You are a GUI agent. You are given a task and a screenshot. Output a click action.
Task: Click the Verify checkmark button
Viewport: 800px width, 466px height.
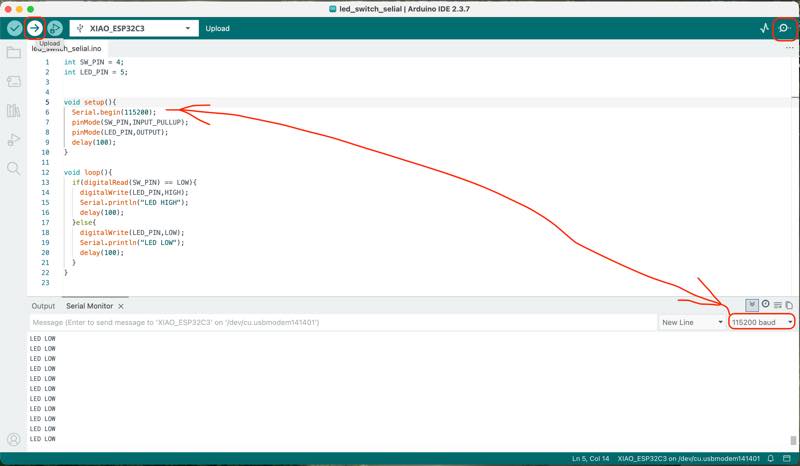15,28
